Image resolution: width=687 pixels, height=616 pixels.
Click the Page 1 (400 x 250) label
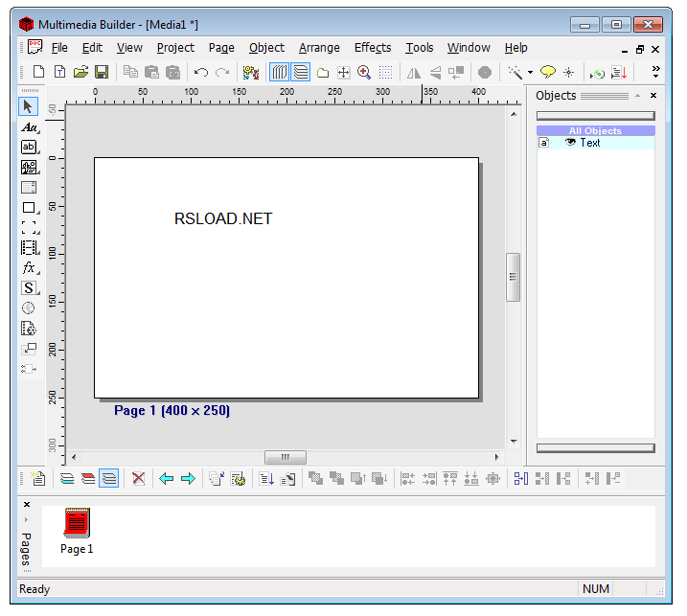[172, 411]
